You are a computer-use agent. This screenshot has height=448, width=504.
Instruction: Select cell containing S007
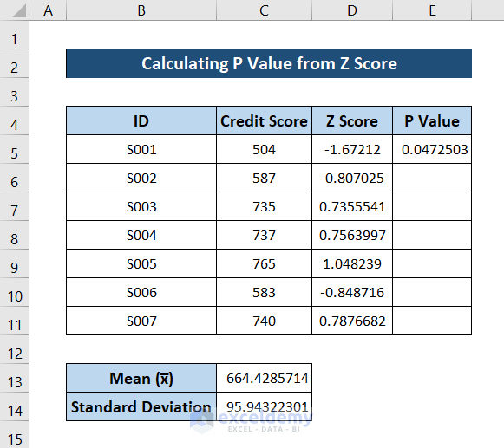pos(141,321)
